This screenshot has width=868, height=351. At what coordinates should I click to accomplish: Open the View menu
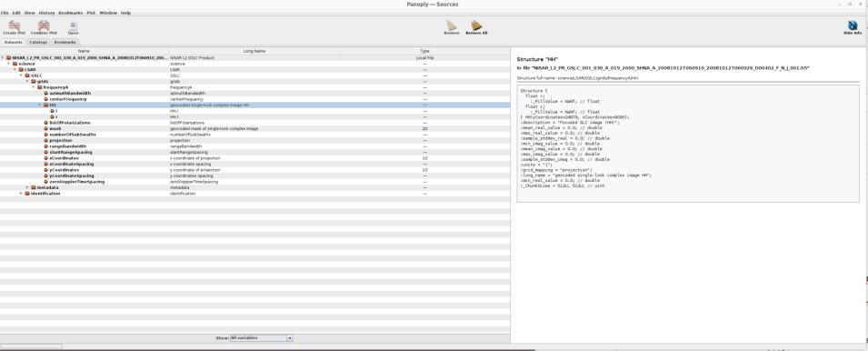(x=29, y=13)
